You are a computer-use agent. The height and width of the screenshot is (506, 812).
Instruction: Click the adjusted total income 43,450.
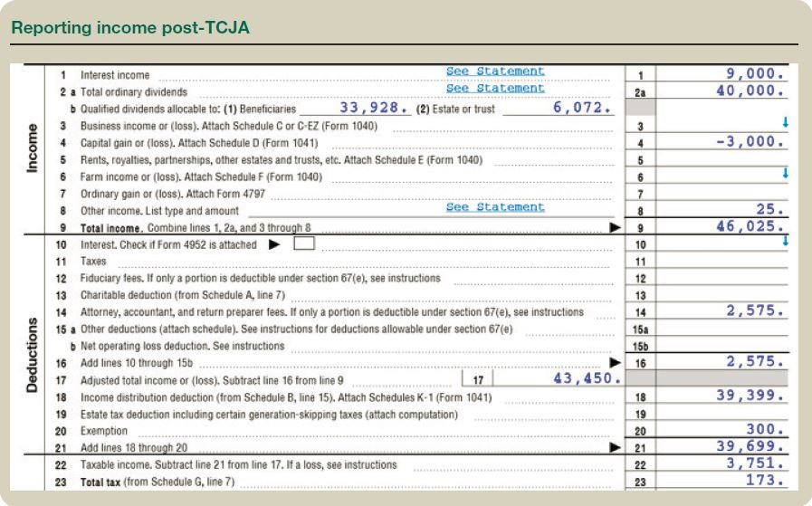[x=587, y=378]
